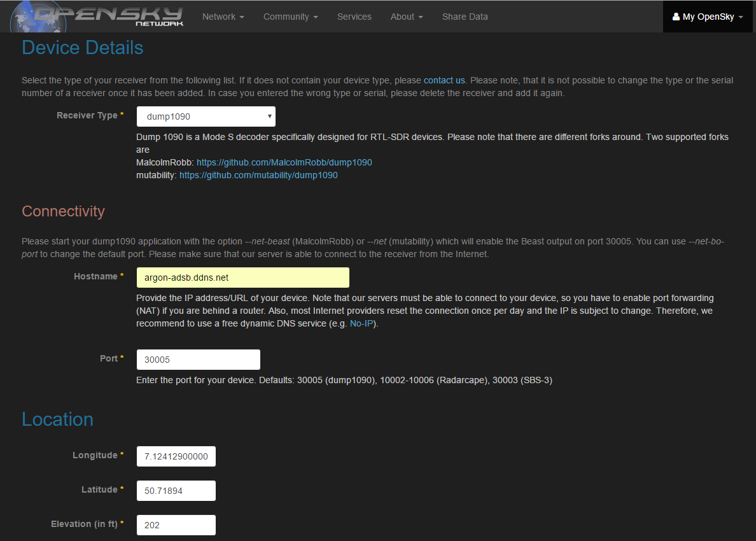The image size is (756, 541).
Task: Open the mutability dump1090 GitHub link
Action: click(x=258, y=176)
